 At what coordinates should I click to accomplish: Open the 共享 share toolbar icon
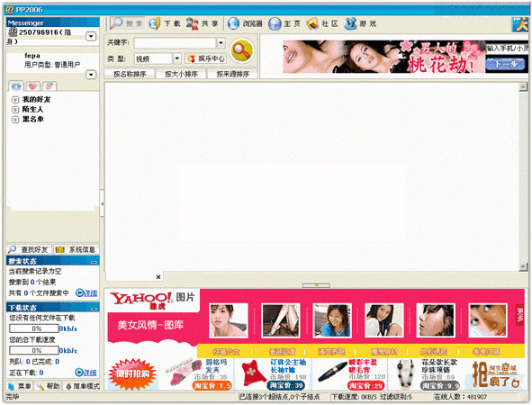[203, 23]
